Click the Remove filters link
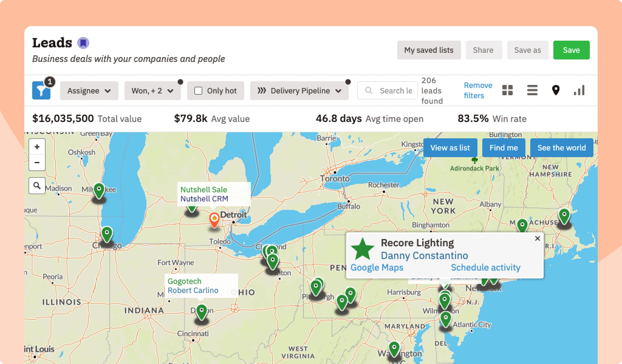This screenshot has height=364, width=622. coord(478,90)
